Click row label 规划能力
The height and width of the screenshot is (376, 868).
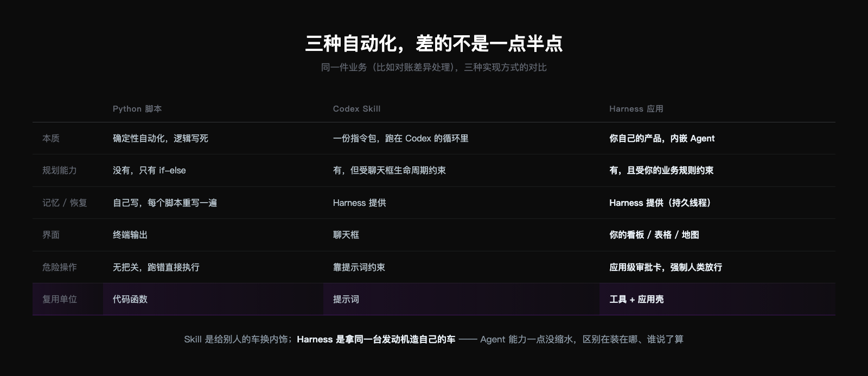(x=60, y=170)
